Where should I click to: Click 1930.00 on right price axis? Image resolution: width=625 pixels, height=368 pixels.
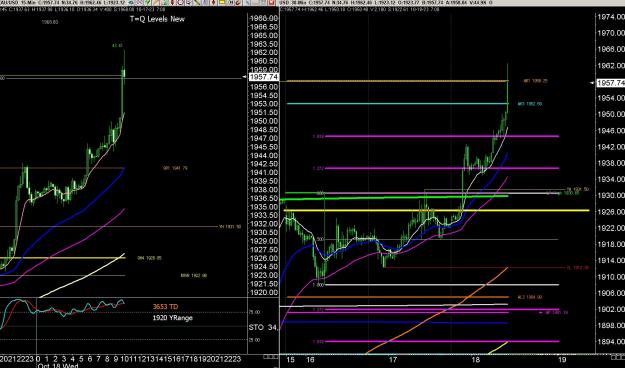[611, 195]
